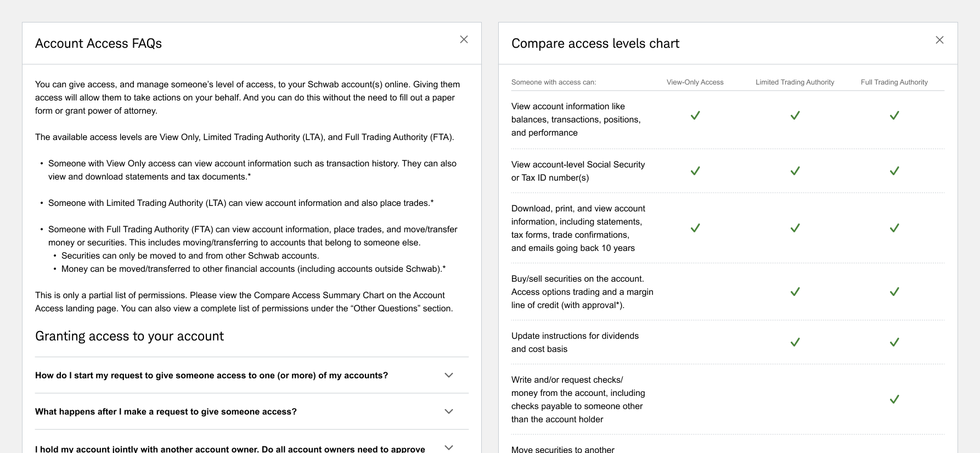Click Full Trading checkmark for download statements row

pos(894,228)
